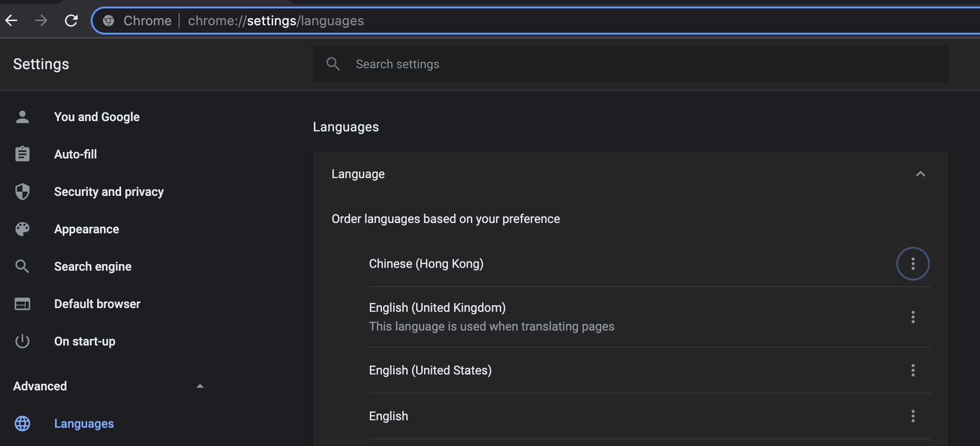Open more actions for English (United States)
This screenshot has height=446, width=980.
tap(913, 370)
